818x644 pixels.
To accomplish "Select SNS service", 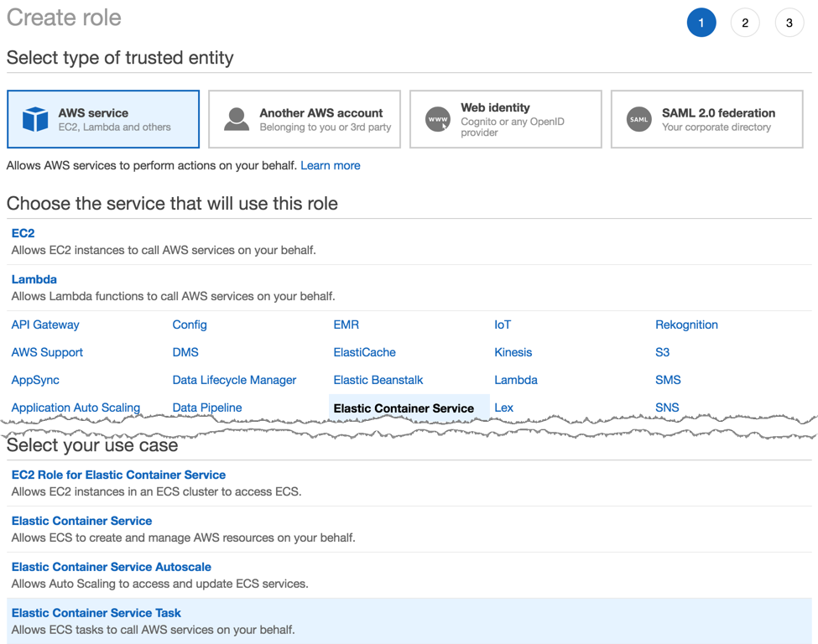I will click(x=667, y=408).
